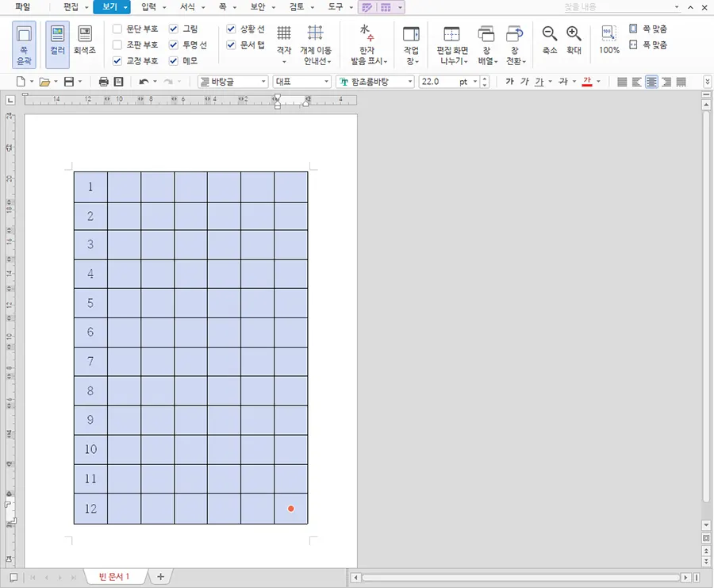Click the 쪽 menu
Screen dimensions: 714x588
tap(223, 7)
